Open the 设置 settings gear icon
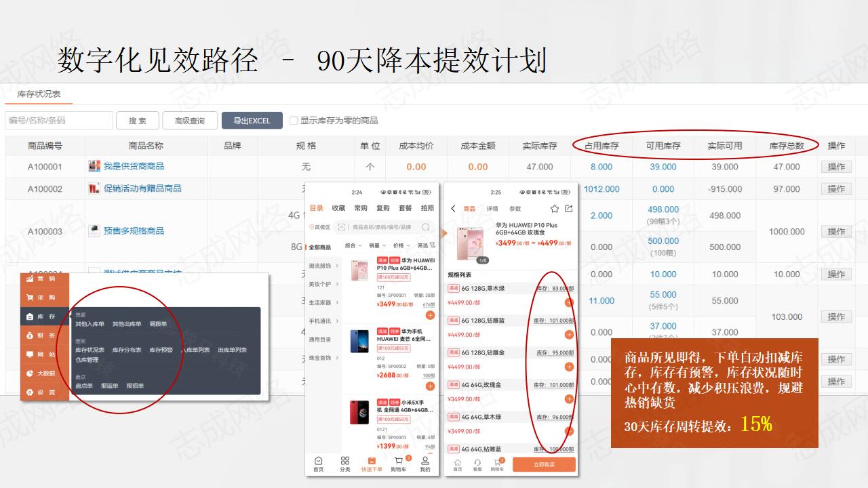Viewport: 868px width, 488px height. click(x=30, y=392)
